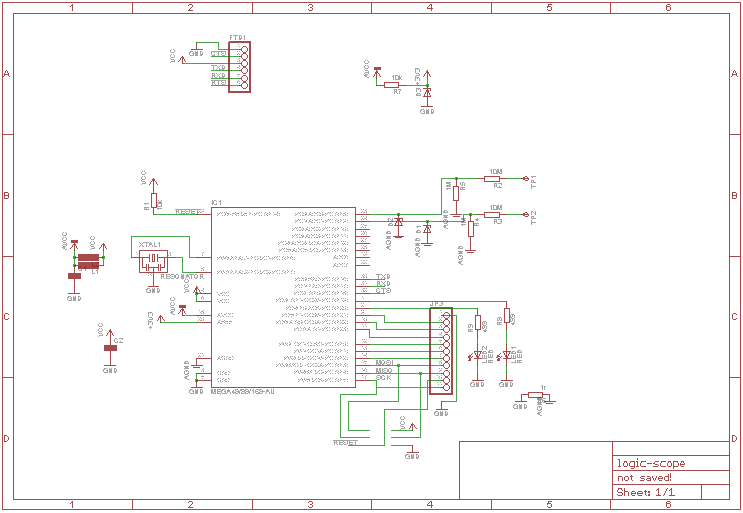
Task: Click the MOSI net label
Action: [384, 362]
